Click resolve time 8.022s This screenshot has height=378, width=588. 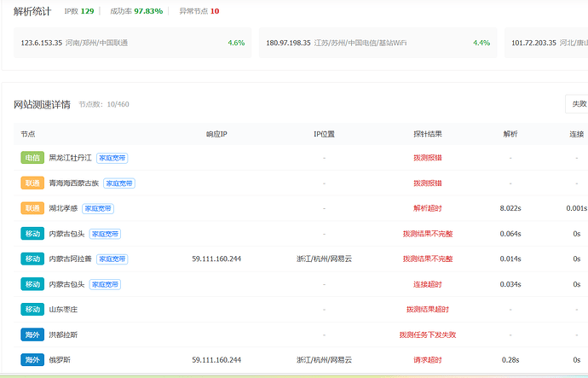(x=510, y=208)
